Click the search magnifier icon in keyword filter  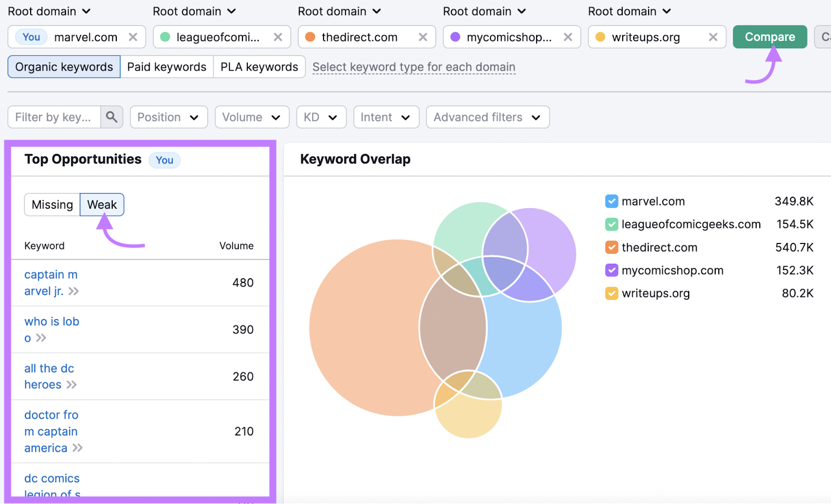pyautogui.click(x=111, y=117)
